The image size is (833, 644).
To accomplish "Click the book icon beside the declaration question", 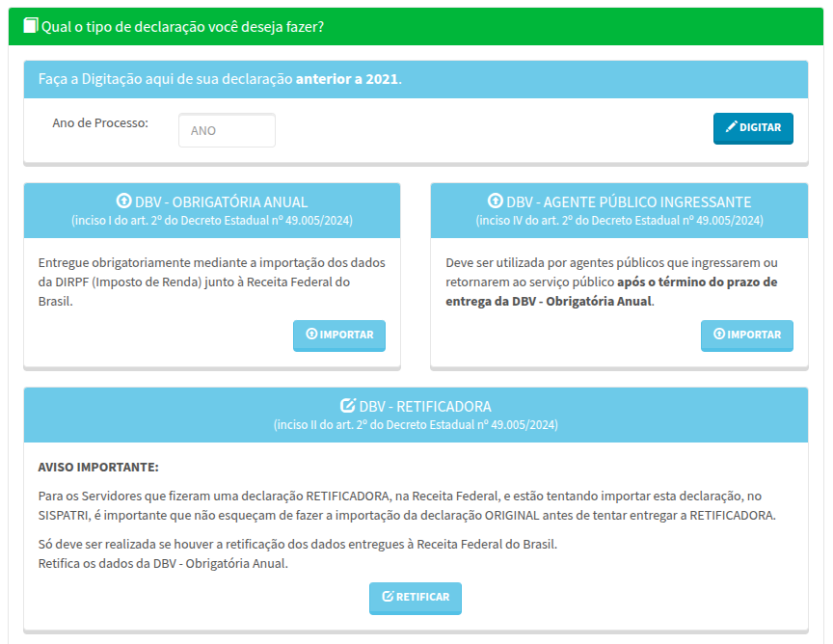I will click(x=31, y=25).
